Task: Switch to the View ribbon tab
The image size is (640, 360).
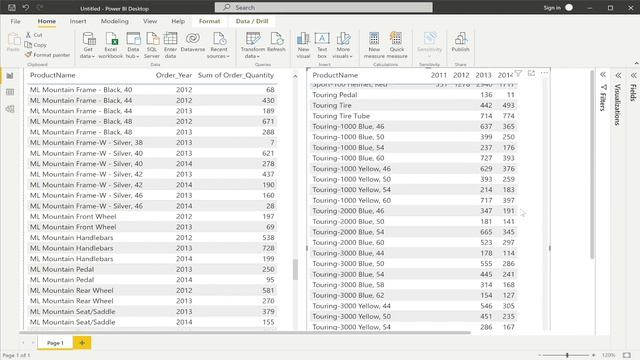Action: pyautogui.click(x=150, y=21)
